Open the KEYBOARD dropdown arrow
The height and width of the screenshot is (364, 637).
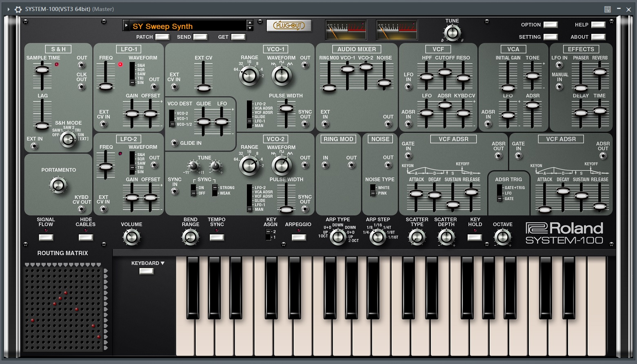click(x=162, y=263)
